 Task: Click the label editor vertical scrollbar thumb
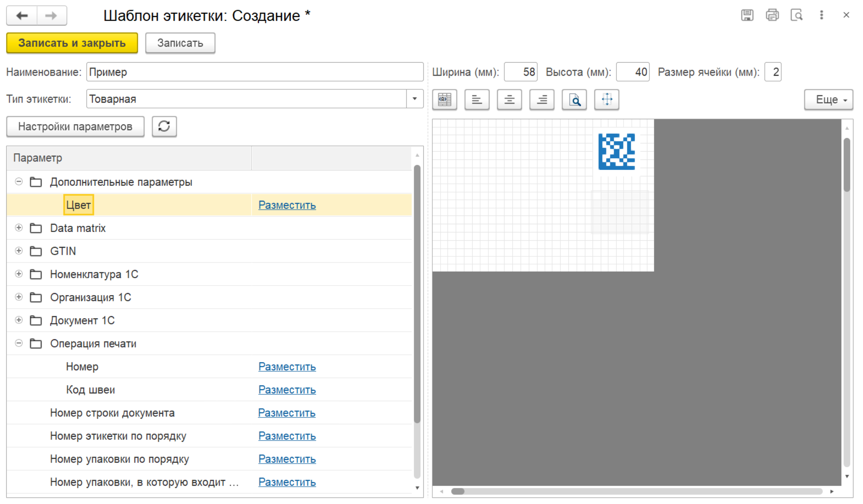tap(847, 165)
